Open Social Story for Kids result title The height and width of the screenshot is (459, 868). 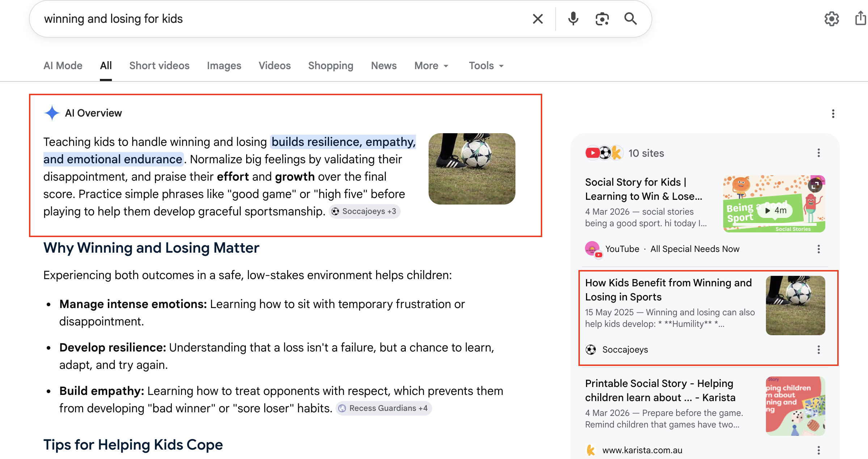coord(644,189)
